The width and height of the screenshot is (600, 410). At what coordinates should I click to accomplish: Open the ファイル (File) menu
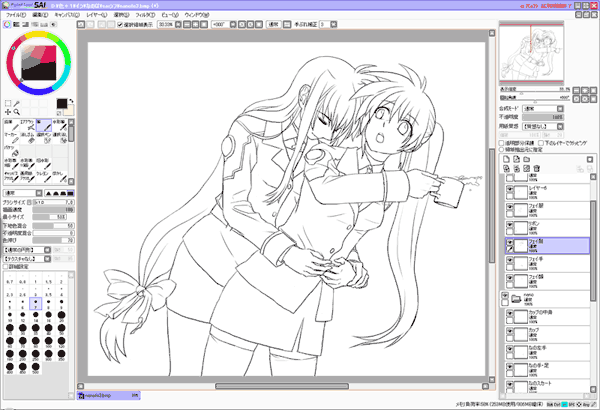pyautogui.click(x=16, y=15)
